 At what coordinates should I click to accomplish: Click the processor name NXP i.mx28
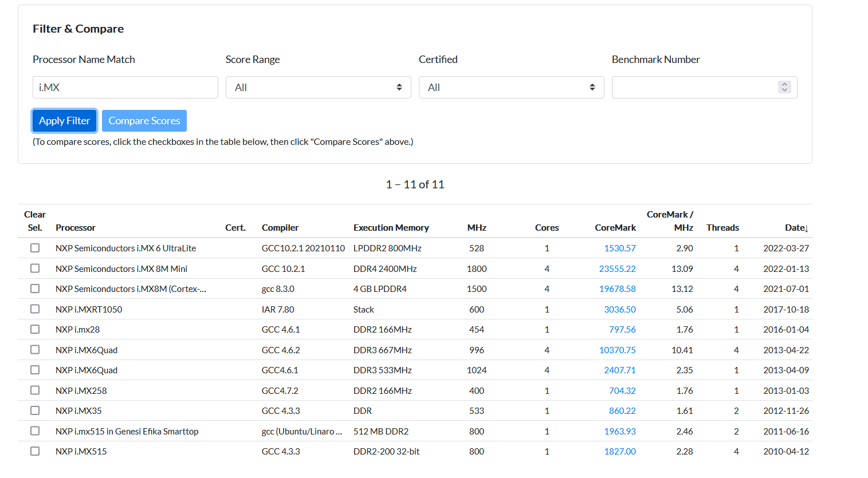[78, 330]
